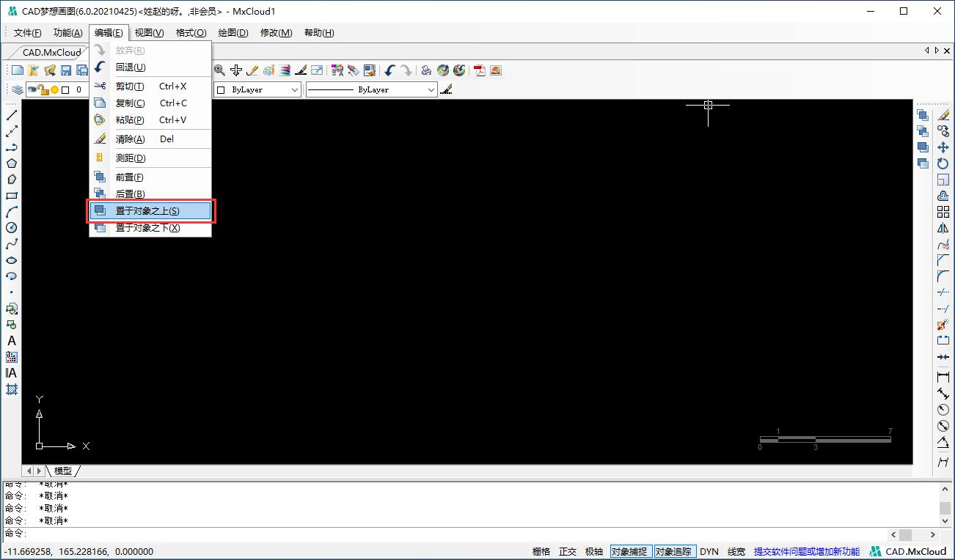This screenshot has height=560, width=955.
Task: Open the ByLayer linetype dropdown
Action: pos(372,89)
